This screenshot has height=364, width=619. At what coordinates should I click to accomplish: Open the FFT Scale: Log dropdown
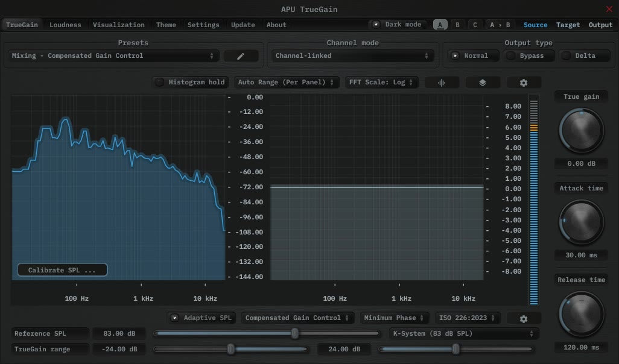(x=381, y=82)
